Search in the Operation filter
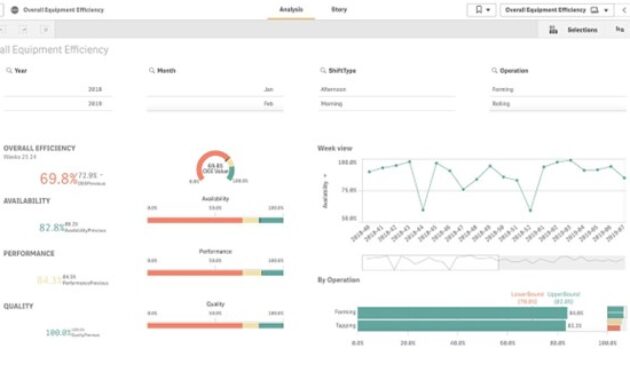630x380 pixels. (494, 70)
